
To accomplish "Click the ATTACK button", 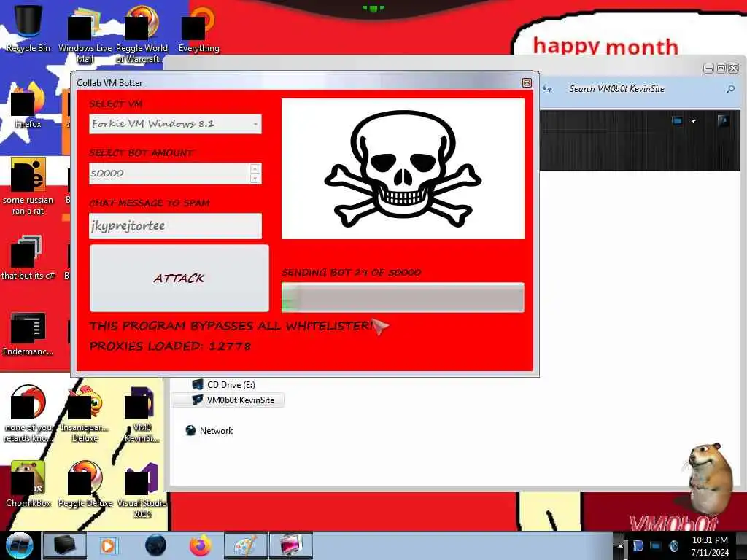I will click(x=179, y=278).
